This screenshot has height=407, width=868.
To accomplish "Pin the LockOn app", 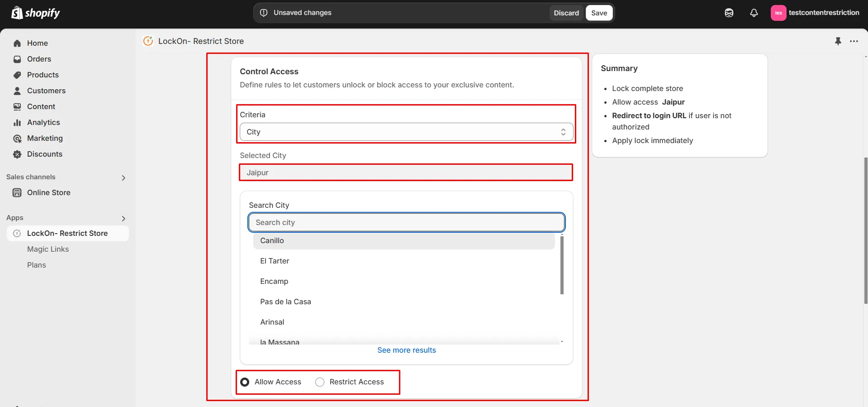I will 838,41.
